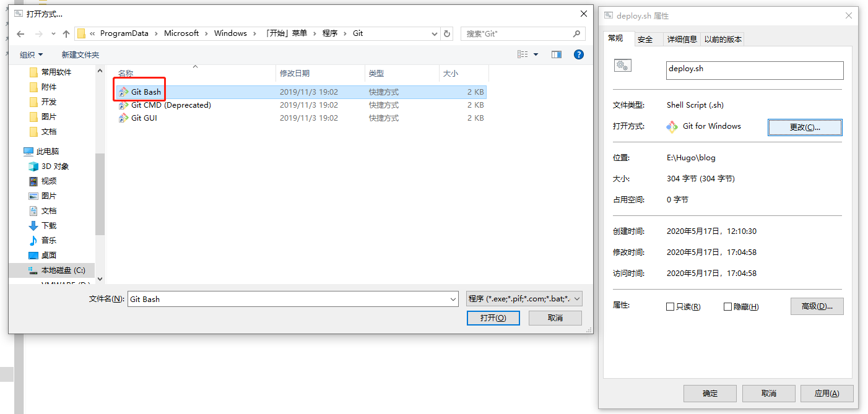This screenshot has height=414, width=868.
Task: Open view options dropdown arrow
Action: pos(536,54)
